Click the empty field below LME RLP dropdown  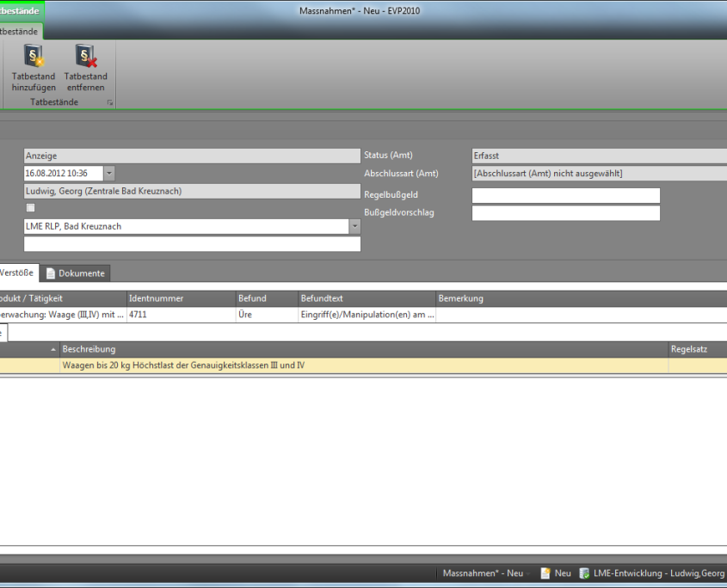pos(192,244)
